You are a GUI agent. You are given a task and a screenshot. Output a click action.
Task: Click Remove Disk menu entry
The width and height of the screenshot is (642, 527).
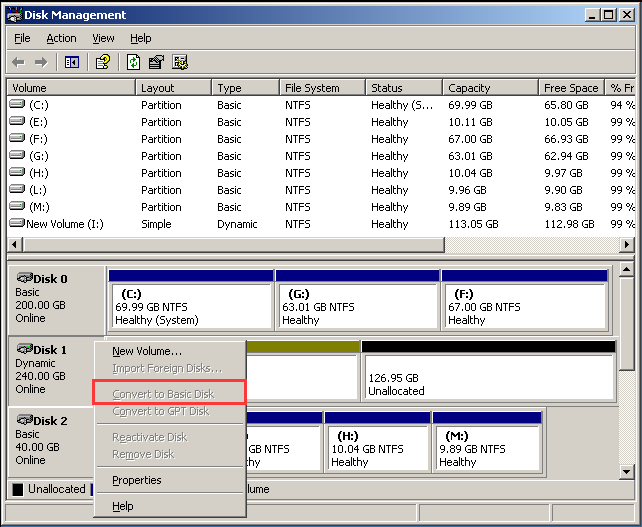tap(170, 455)
